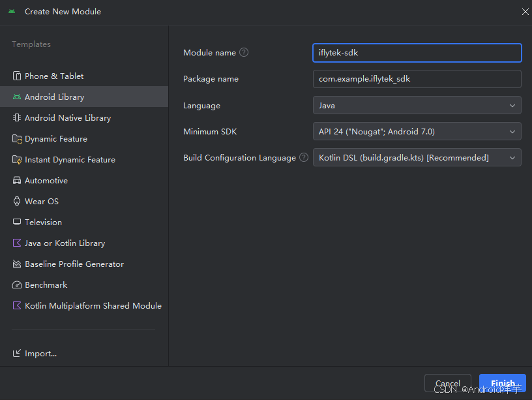The width and height of the screenshot is (532, 400).
Task: Pick the Instant Dynamic Feature template
Action: [84, 160]
